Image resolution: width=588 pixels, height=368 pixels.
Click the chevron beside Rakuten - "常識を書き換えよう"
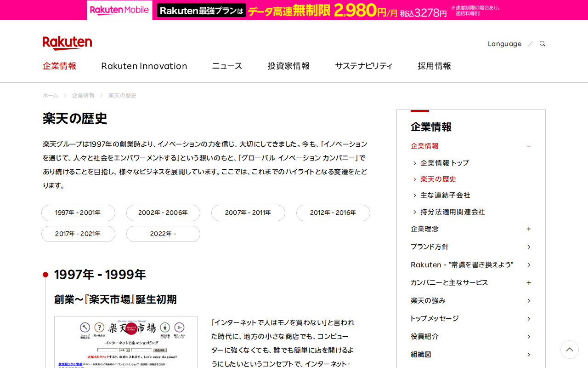point(529,265)
